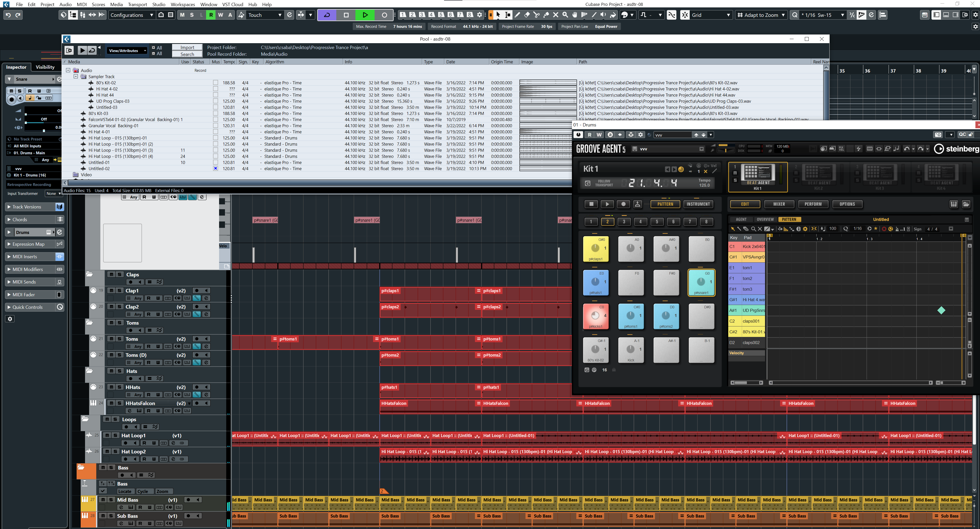This screenshot has height=529, width=980.
Task: Click the OPTIONS button in Groove Agent
Action: (x=847, y=204)
